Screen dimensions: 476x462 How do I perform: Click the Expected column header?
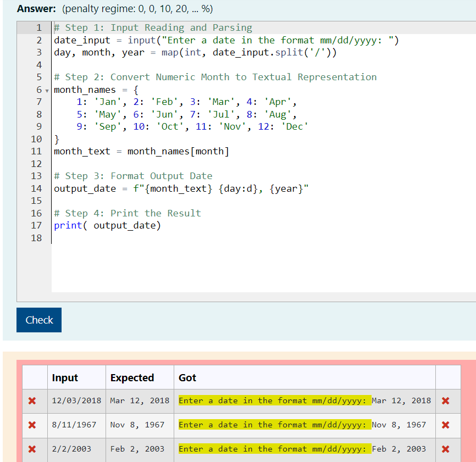tap(132, 377)
